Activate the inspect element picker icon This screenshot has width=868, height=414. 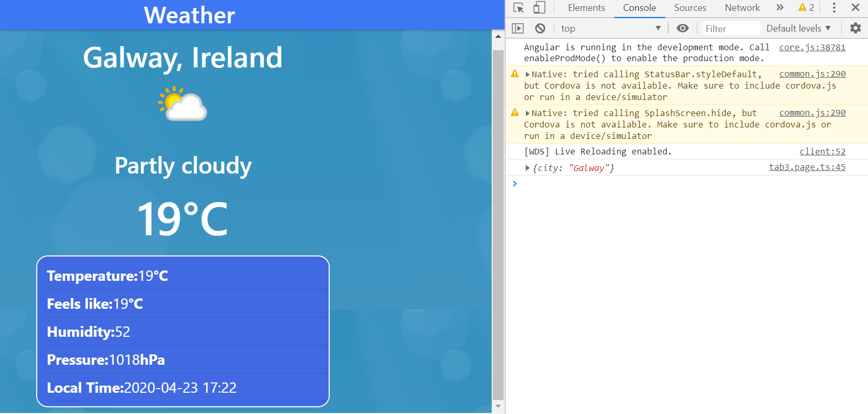pos(518,8)
